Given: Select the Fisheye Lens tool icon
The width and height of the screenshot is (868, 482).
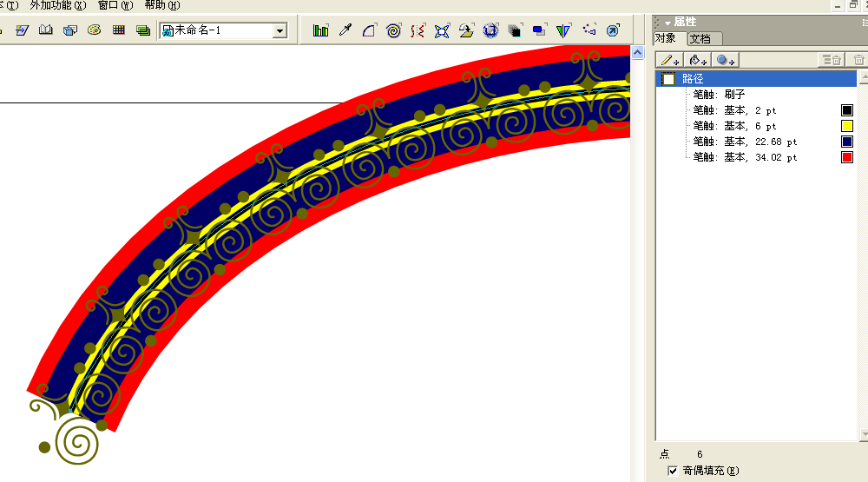Looking at the screenshot, I should (x=490, y=30).
